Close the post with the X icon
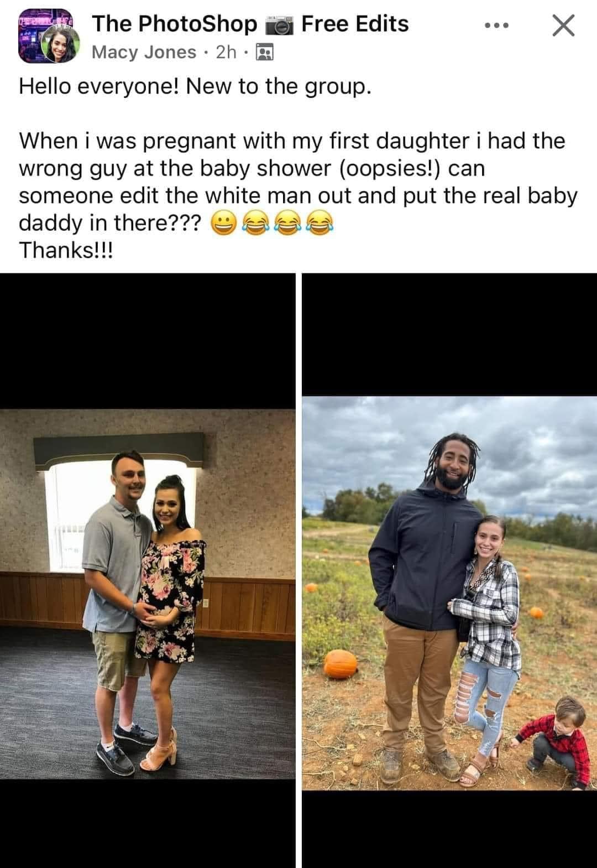This screenshot has height=868, width=597. (563, 25)
